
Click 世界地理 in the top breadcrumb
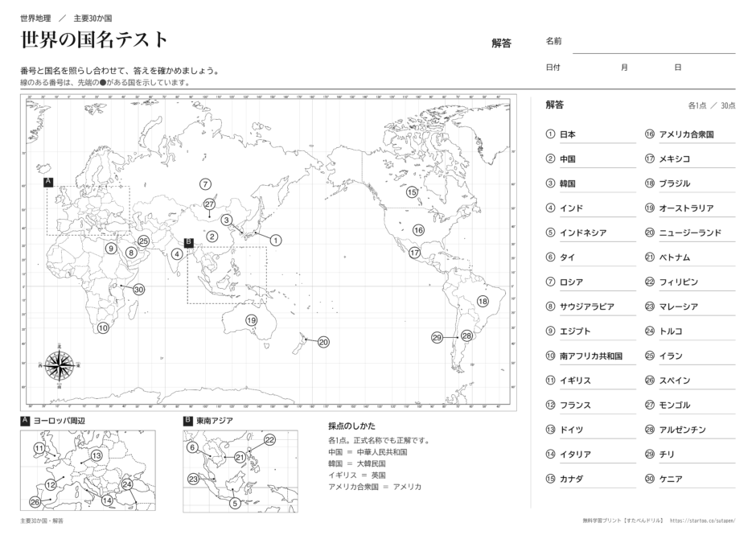pyautogui.click(x=35, y=19)
